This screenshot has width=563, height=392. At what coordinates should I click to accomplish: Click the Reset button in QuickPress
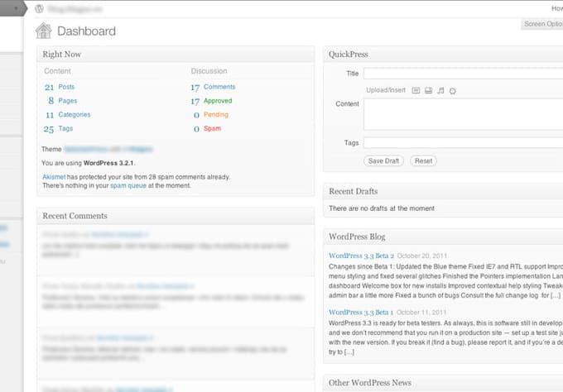coord(423,161)
